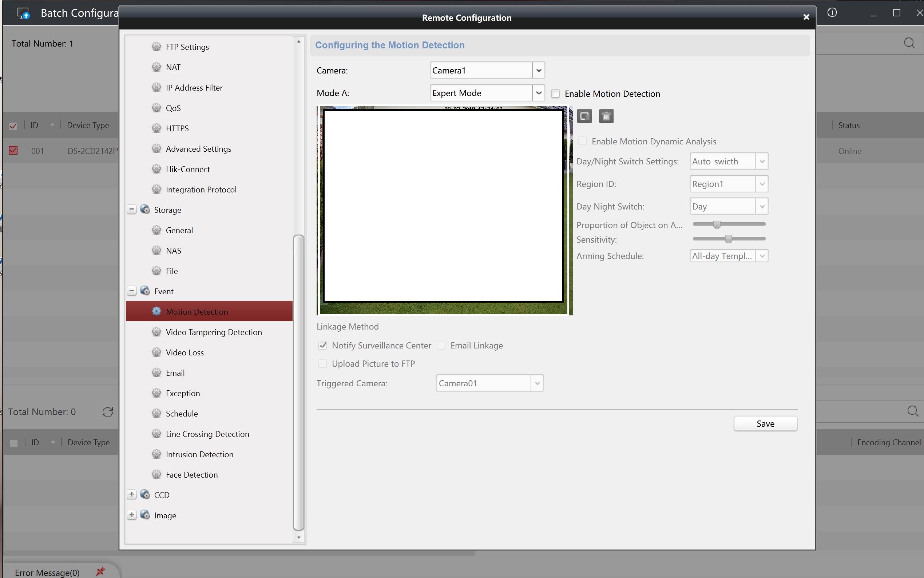The height and width of the screenshot is (578, 924).
Task: Click the trash icon to clear regions
Action: pos(606,116)
